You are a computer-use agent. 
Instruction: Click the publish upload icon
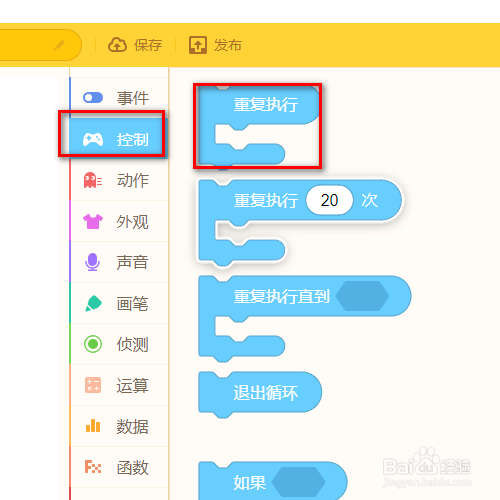click(198, 45)
